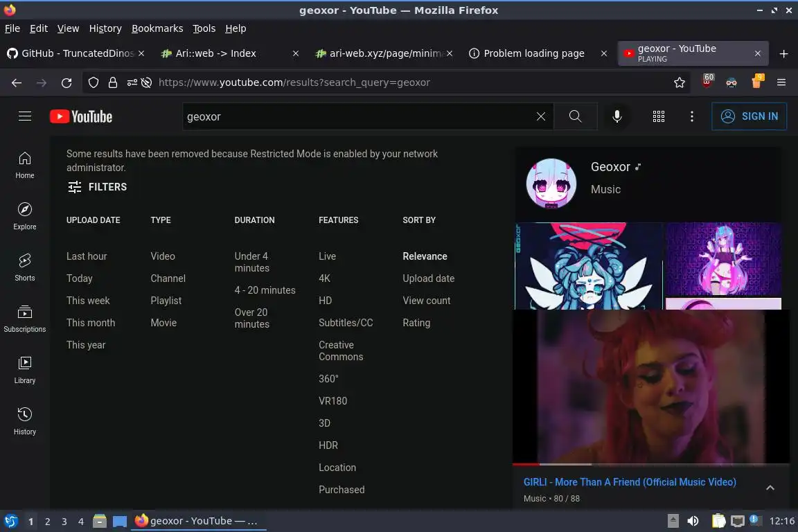
Task: Open the Tools menu
Action: [204, 28]
